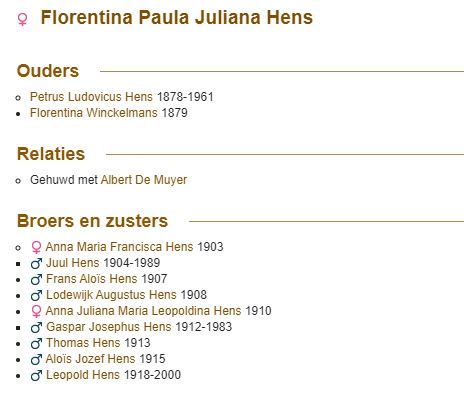Click the male icon beside Juul Hens
This screenshot has width=464, height=402.
(36, 263)
